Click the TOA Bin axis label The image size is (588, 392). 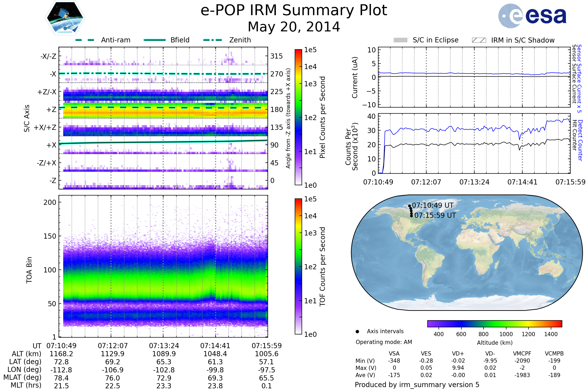pos(29,270)
